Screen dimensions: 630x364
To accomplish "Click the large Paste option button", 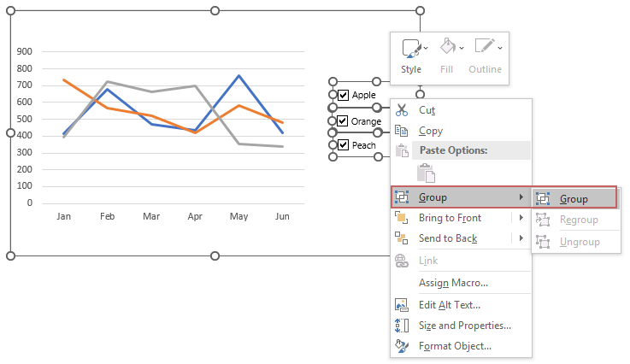I will click(x=426, y=173).
